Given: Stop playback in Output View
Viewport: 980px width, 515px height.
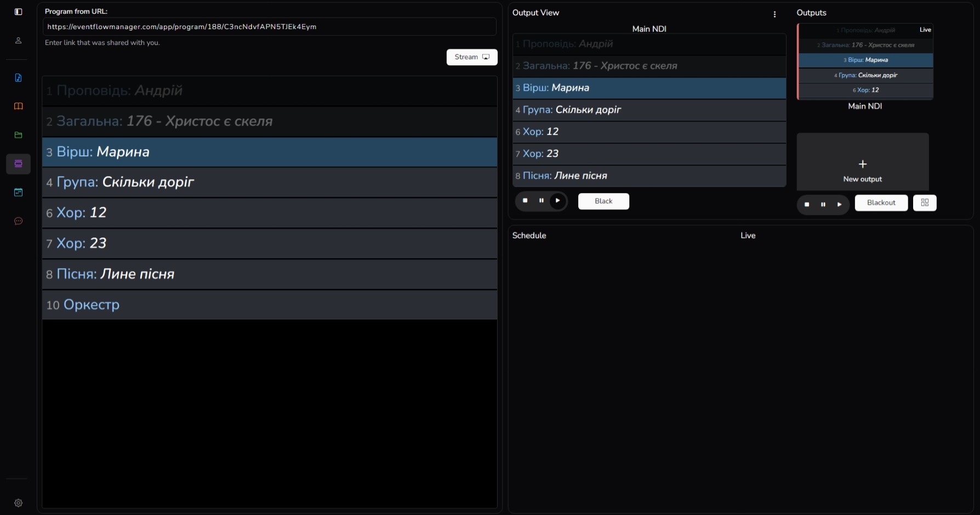Looking at the screenshot, I should [x=525, y=201].
